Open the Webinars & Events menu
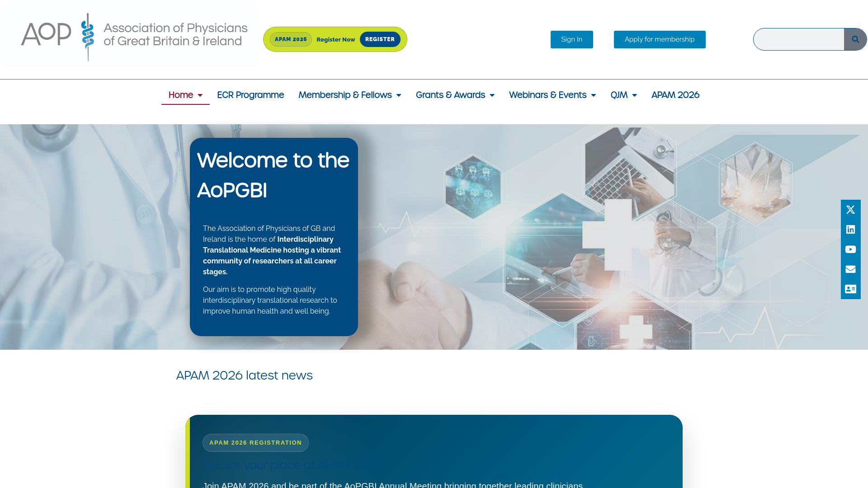Viewport: 868px width, 488px height. point(547,95)
